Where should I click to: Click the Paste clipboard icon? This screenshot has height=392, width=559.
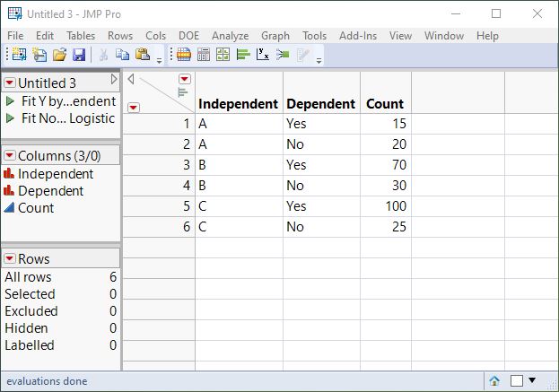[142, 56]
